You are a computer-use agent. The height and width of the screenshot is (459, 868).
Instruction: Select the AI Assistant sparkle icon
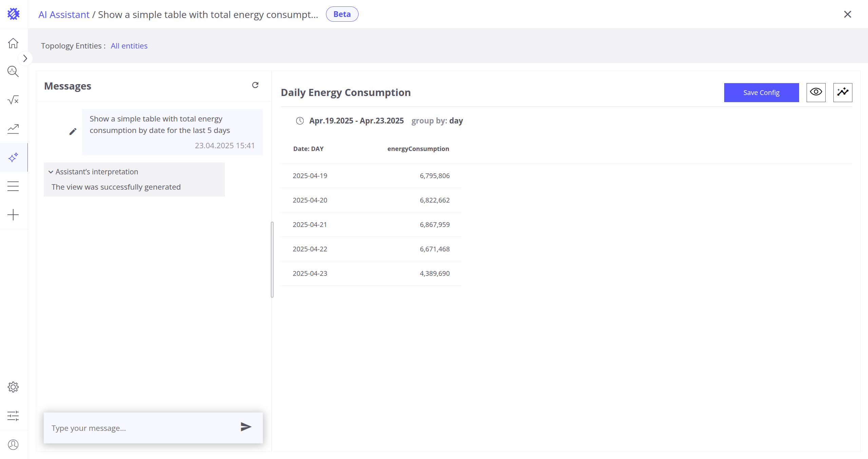click(13, 157)
